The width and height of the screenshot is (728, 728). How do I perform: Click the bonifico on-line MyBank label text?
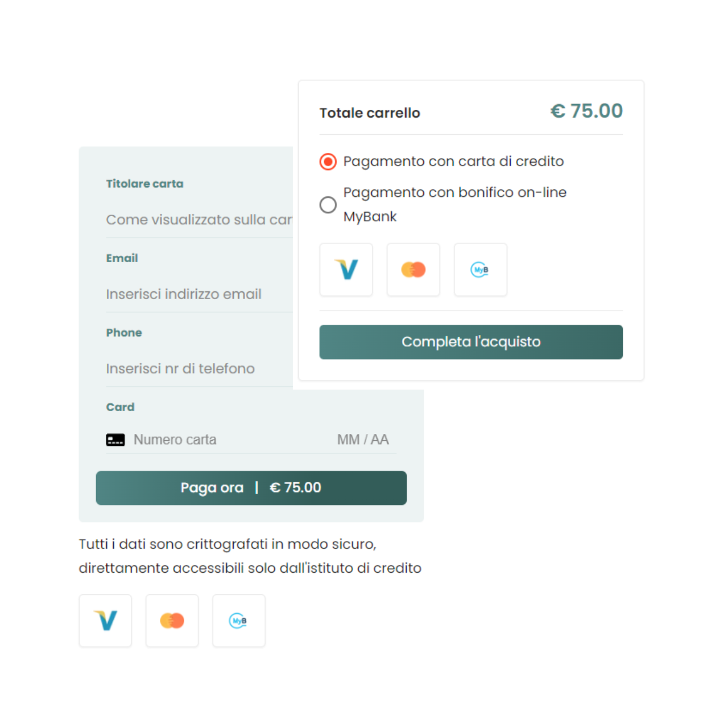click(455, 205)
